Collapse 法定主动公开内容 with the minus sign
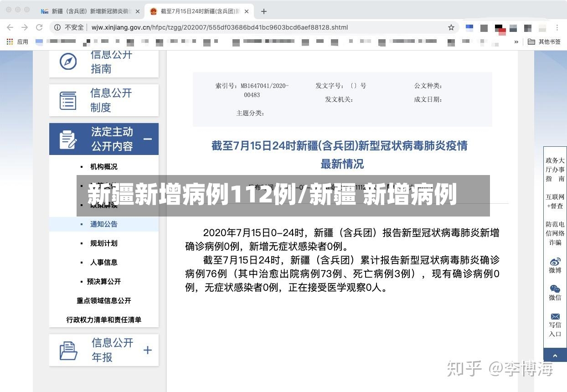The width and height of the screenshot is (567, 392). point(148,139)
